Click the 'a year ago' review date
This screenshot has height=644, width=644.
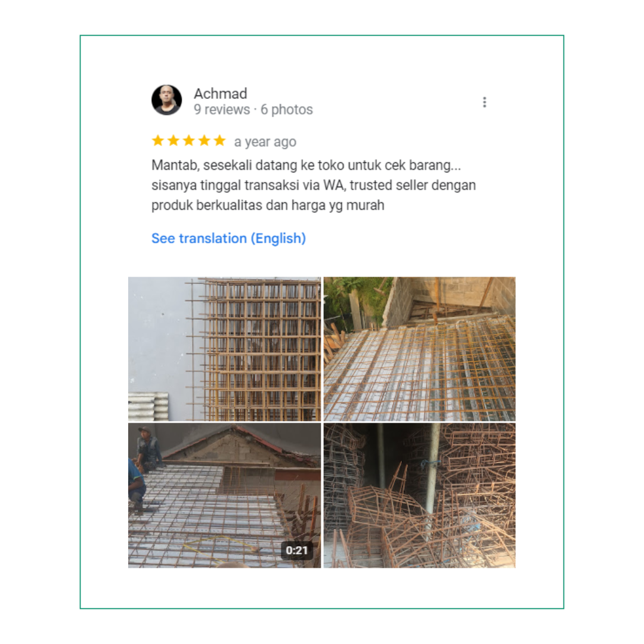(265, 142)
